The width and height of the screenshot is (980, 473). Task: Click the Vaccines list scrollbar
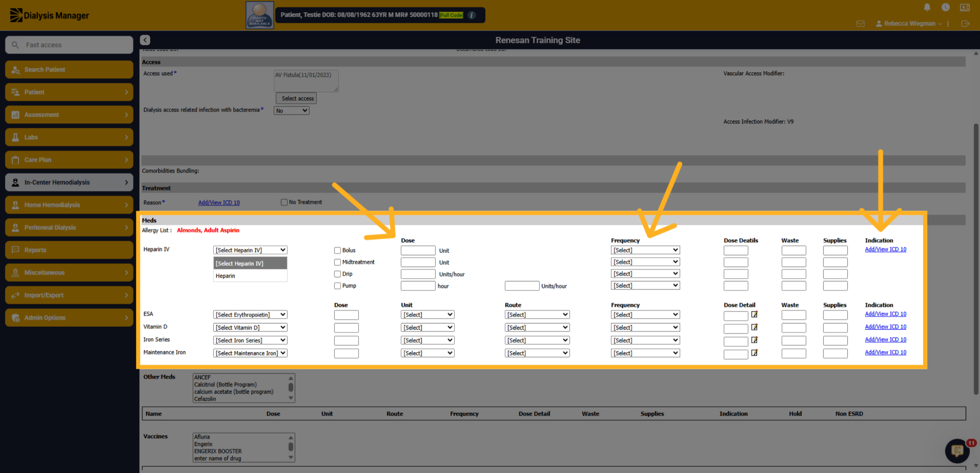click(x=291, y=447)
